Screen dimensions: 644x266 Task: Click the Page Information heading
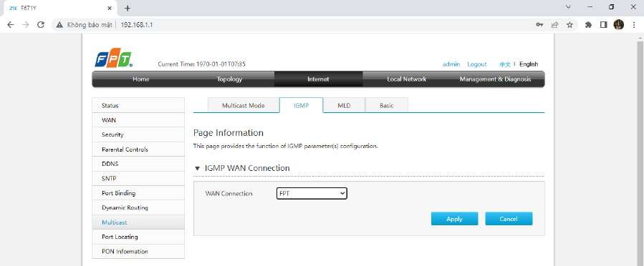228,133
